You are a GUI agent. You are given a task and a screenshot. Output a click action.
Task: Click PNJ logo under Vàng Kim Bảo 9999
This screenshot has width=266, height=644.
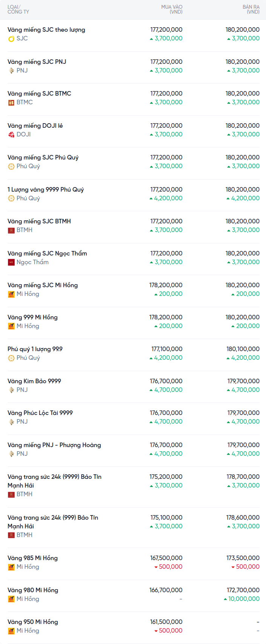click(11, 390)
